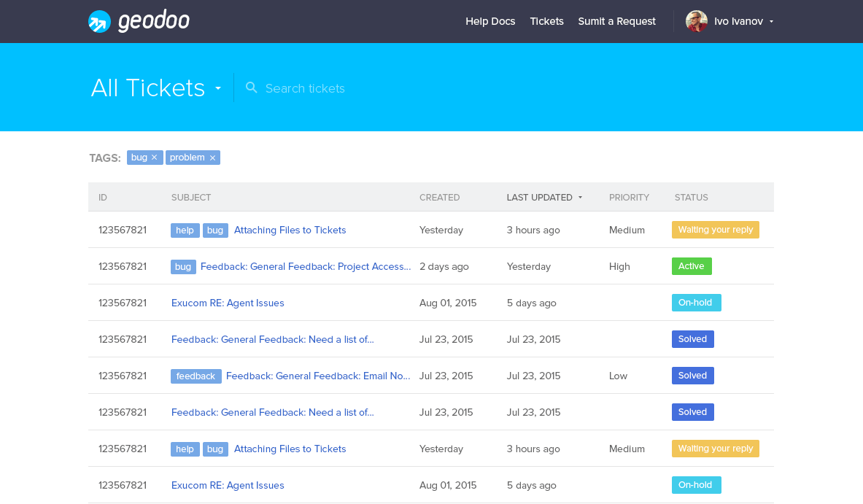This screenshot has width=863, height=504.
Task: Go to Tickets in the top navigation
Action: [546, 21]
